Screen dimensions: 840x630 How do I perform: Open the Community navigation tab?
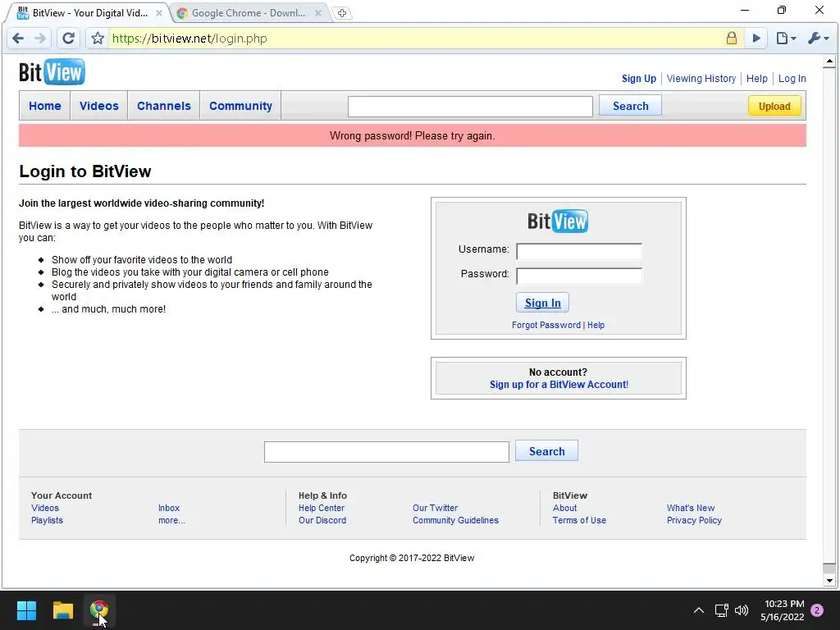tap(240, 106)
